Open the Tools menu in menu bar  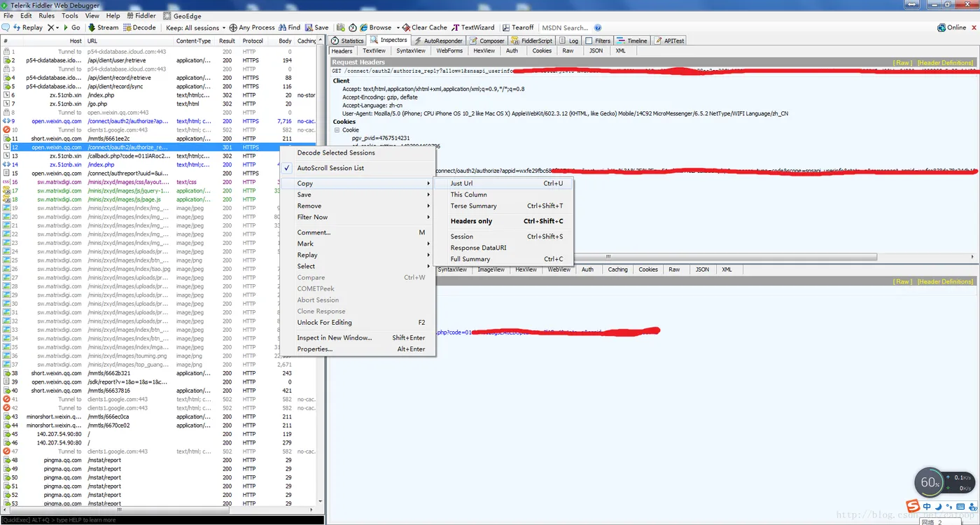70,15
